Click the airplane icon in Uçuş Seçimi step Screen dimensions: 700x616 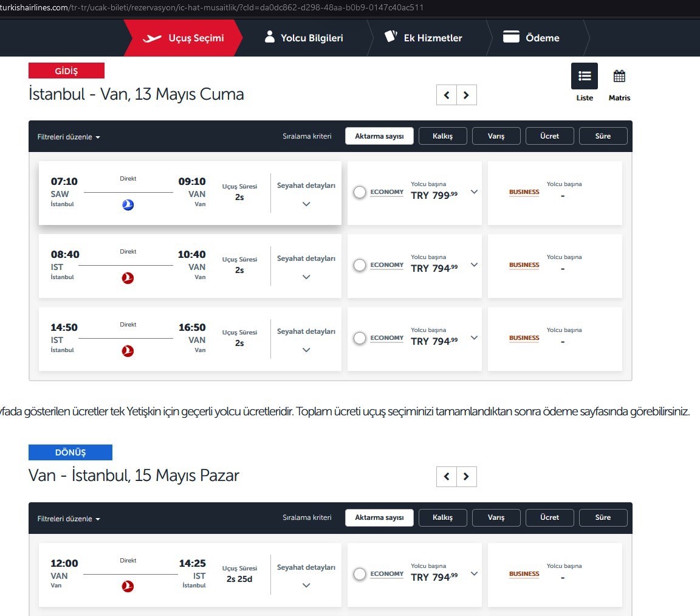pos(152,38)
